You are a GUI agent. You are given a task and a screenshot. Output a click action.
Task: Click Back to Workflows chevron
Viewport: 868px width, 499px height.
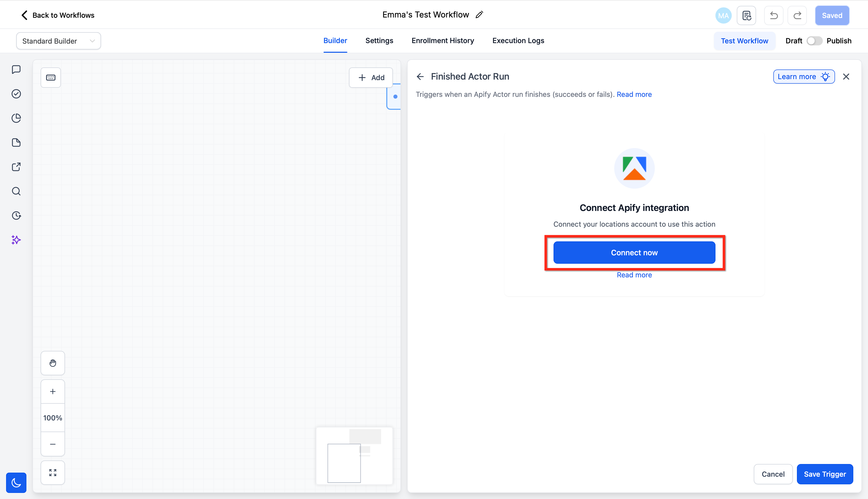(x=24, y=15)
